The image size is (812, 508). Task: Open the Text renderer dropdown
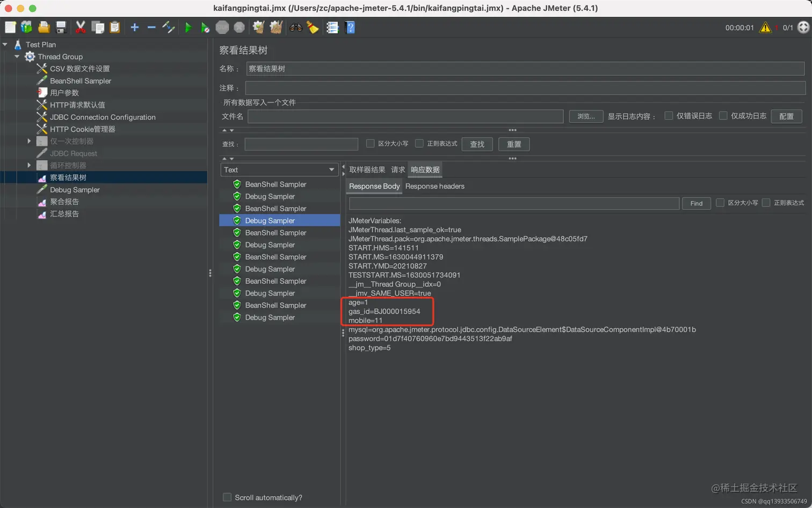280,169
